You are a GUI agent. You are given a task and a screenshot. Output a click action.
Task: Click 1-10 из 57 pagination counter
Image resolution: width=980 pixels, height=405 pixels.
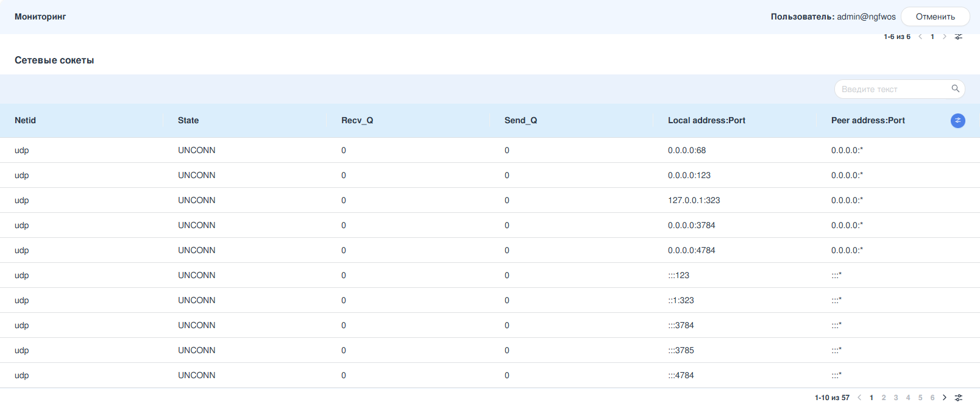point(832,398)
